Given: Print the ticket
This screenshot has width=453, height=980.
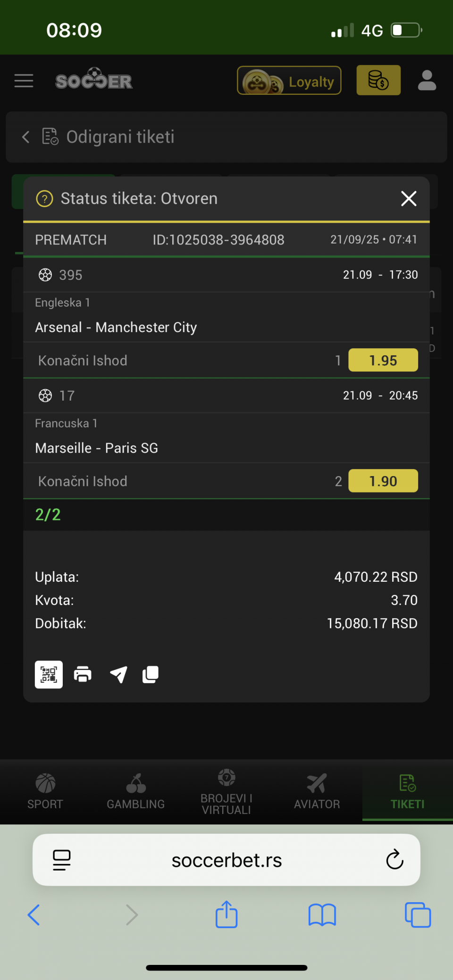Looking at the screenshot, I should coord(83,674).
